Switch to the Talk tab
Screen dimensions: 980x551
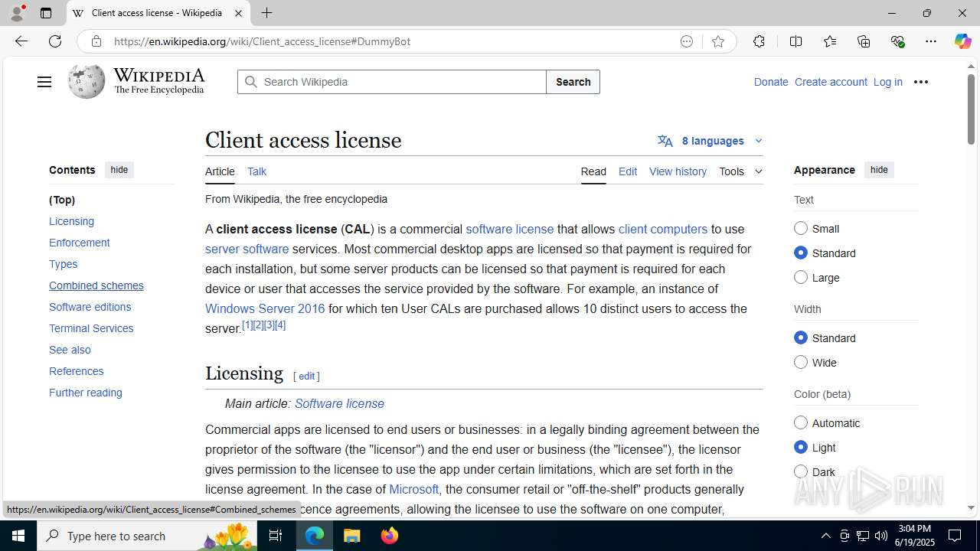[x=256, y=171]
